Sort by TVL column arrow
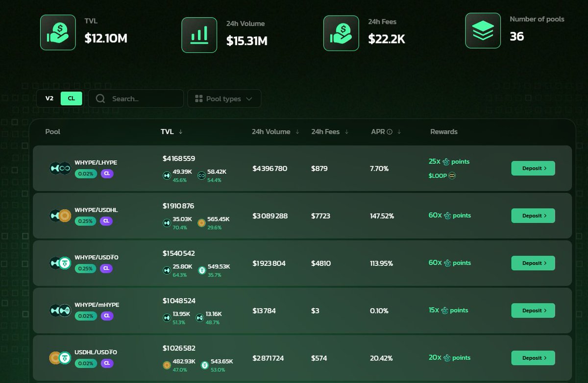This screenshot has height=383, width=588. coord(181,132)
